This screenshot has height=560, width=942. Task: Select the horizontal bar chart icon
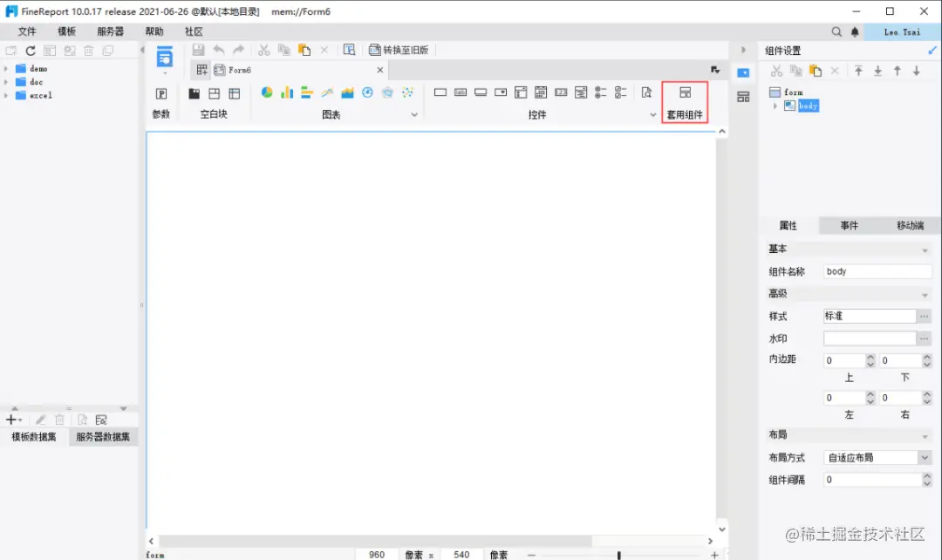(307, 92)
